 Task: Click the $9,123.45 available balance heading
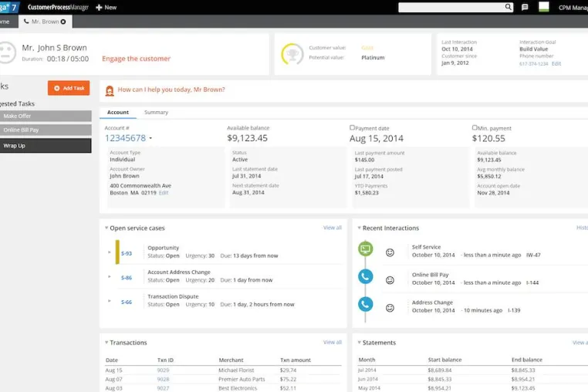point(248,138)
